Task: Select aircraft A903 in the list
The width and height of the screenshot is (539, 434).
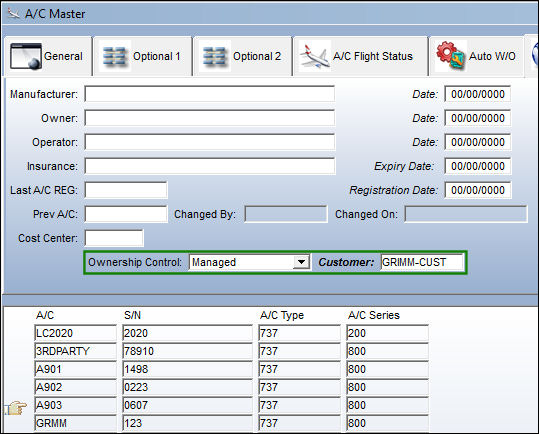Action: (x=76, y=405)
